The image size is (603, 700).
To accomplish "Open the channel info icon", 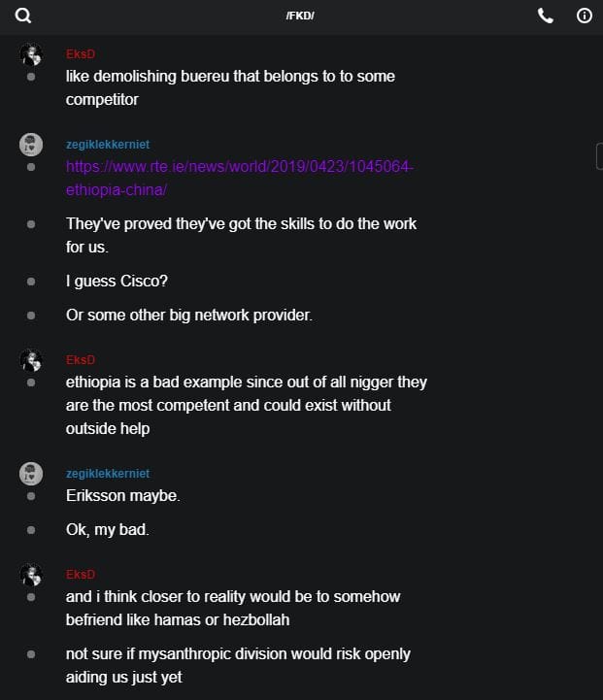I will click(585, 16).
